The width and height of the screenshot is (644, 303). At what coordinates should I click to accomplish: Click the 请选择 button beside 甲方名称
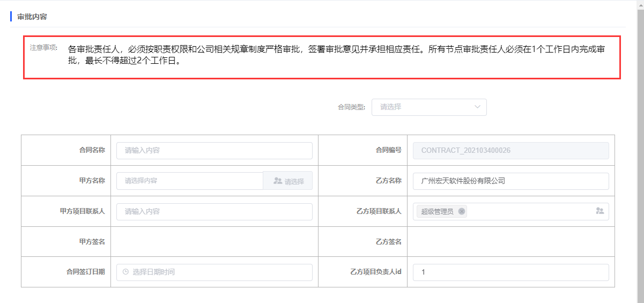coord(288,181)
